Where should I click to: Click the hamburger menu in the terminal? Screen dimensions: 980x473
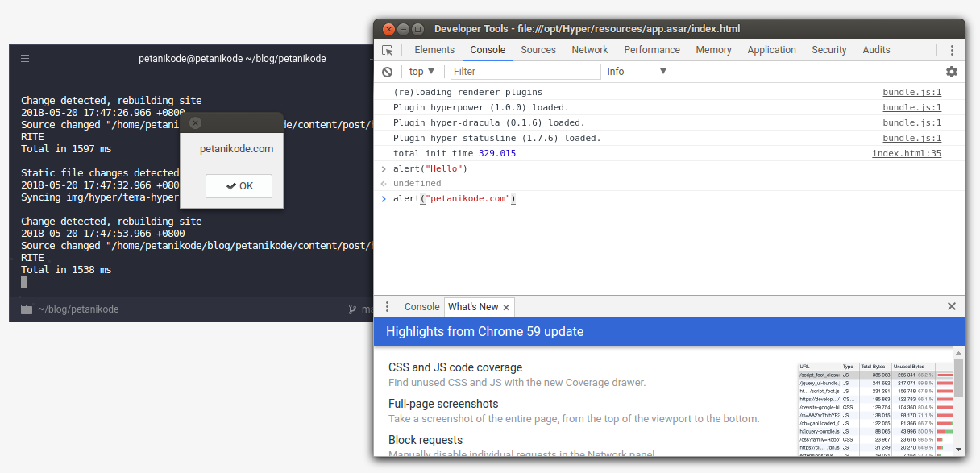pyautogui.click(x=24, y=58)
